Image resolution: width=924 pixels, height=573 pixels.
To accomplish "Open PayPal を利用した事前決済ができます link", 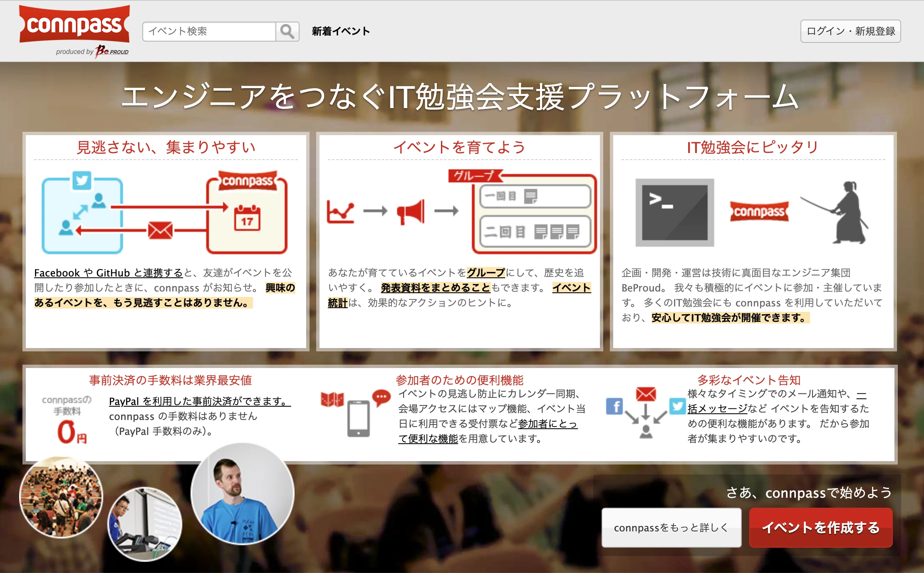I will 200,401.
